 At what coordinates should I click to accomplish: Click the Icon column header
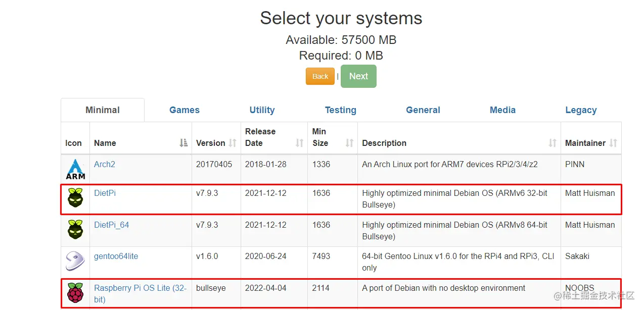click(73, 143)
